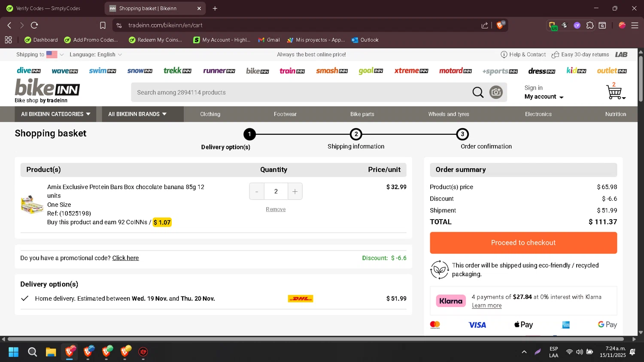Screen dimensions: 644x362
Task: Open the Windows Start menu
Action: [x=13, y=352]
